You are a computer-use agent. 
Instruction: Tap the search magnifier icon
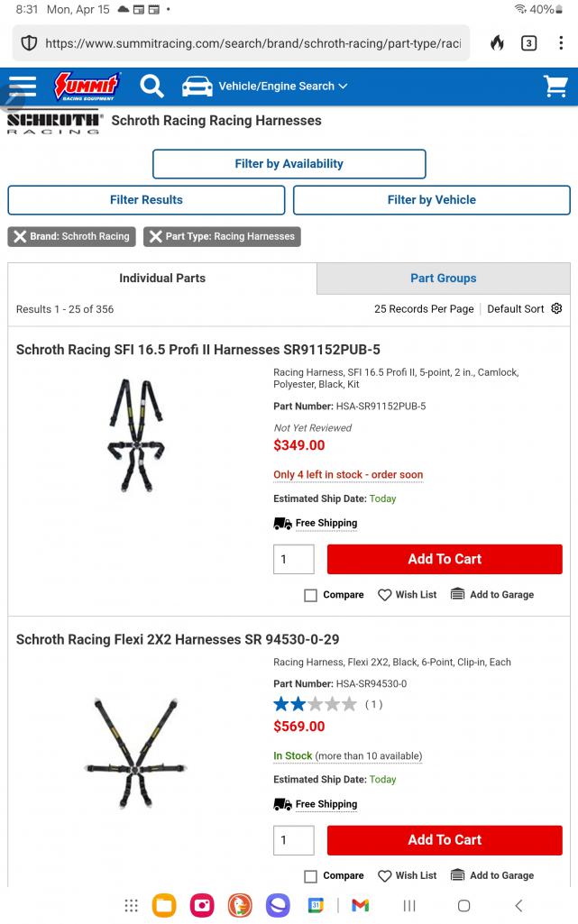pos(152,87)
